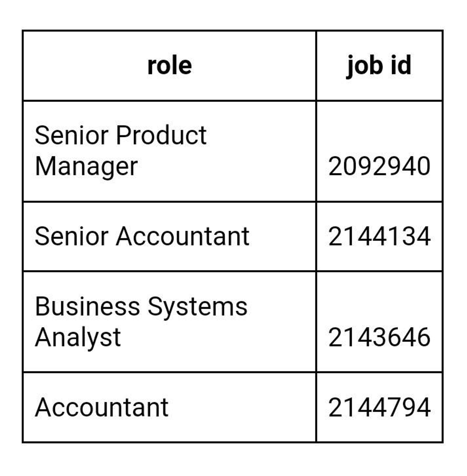
Task: Select the last row's plain Accountant cell
Action: (101, 407)
